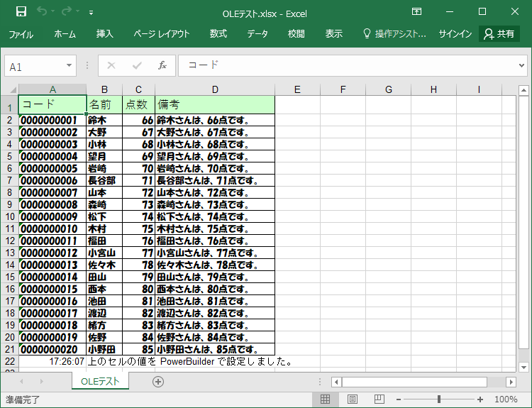Click the zoom slider handle
532x408 pixels.
coord(439,399)
